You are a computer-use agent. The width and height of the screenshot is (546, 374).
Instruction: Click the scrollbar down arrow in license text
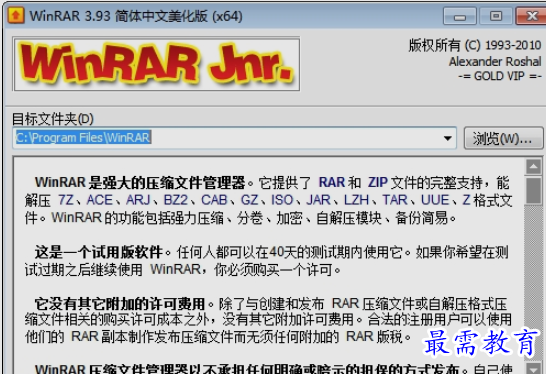click(533, 368)
